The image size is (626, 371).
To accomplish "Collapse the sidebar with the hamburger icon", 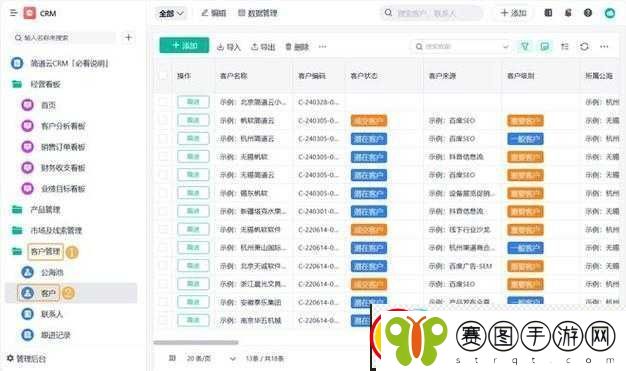I will coord(13,13).
